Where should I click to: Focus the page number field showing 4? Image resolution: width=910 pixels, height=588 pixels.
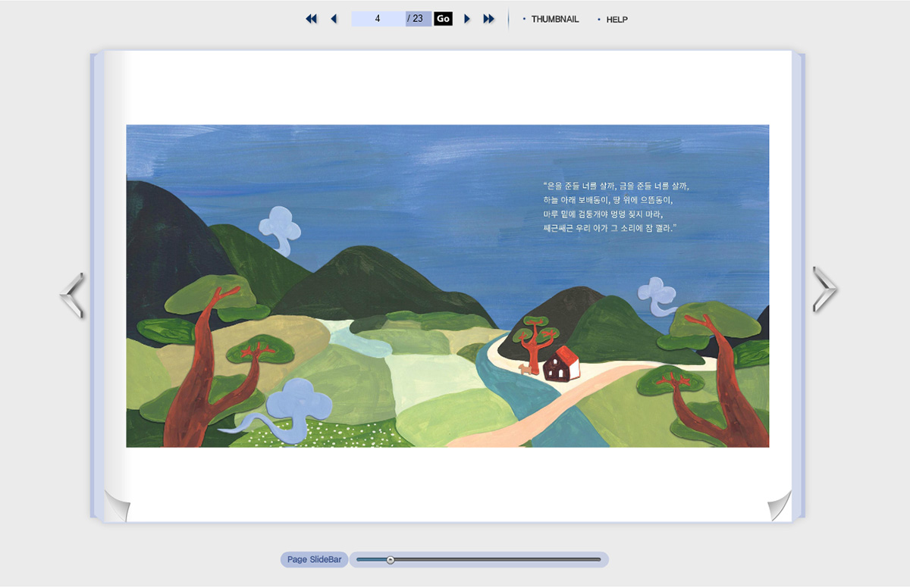point(378,19)
